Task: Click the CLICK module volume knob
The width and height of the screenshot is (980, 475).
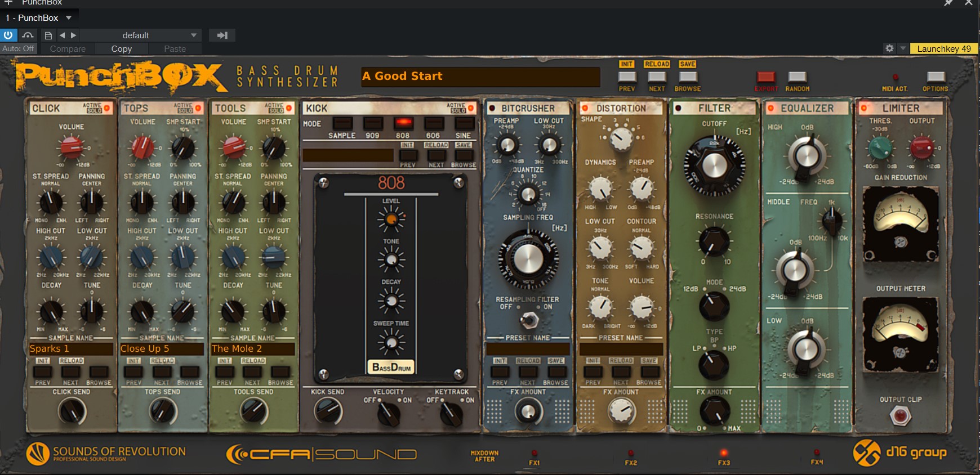Action: click(x=72, y=148)
